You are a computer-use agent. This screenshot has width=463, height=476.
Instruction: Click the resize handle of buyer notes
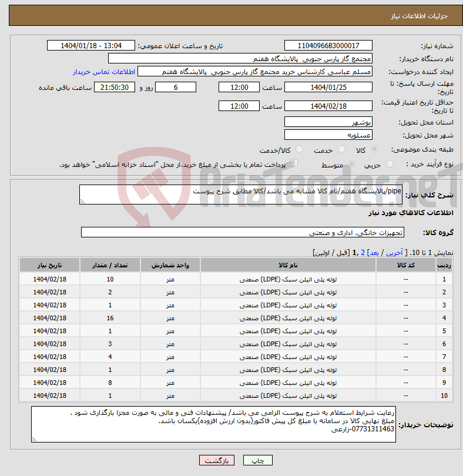pyautogui.click(x=34, y=439)
